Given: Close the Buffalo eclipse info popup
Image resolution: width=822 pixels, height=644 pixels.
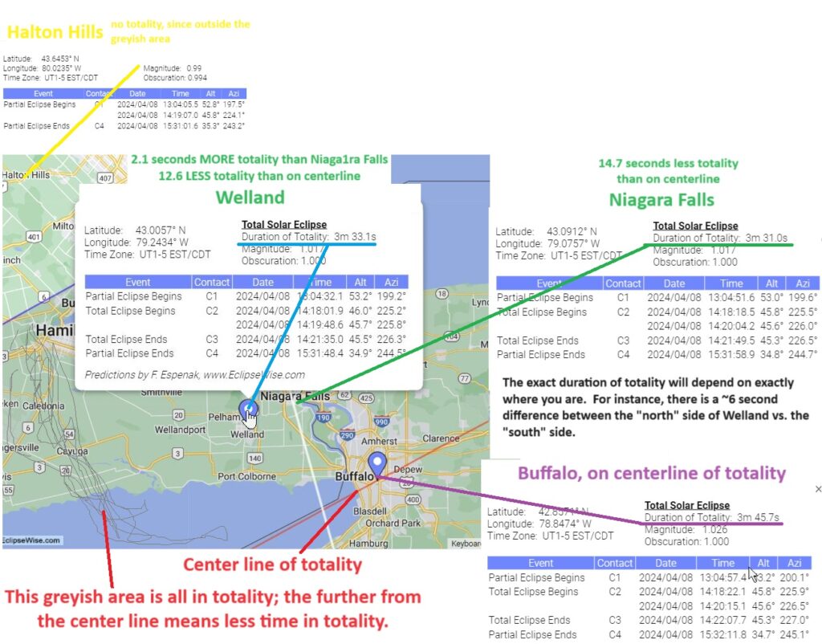Looking at the screenshot, I should [x=817, y=489].
